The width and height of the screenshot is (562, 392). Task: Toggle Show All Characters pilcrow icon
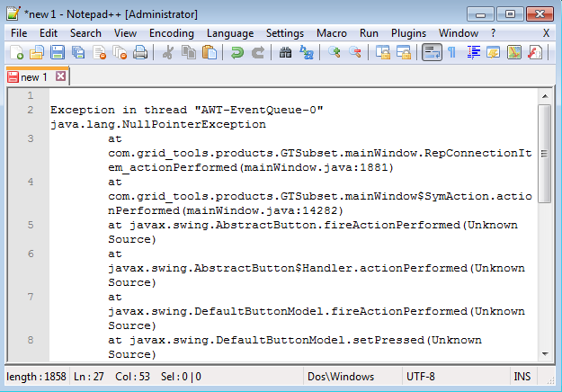coord(452,53)
